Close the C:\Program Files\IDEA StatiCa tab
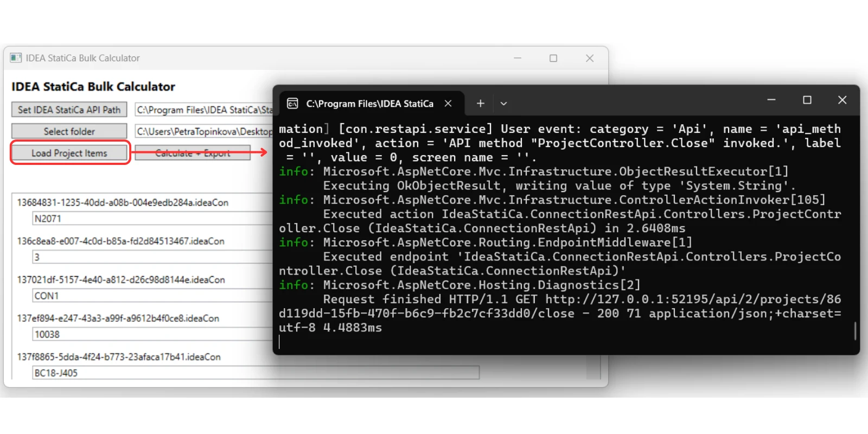This screenshot has width=868, height=434. pos(448,103)
